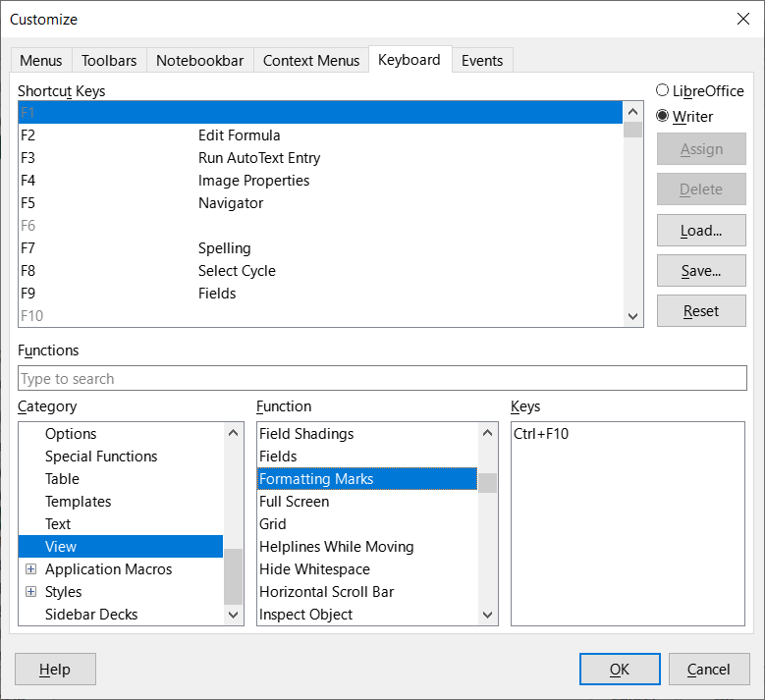Open the Toolbars tab
Image resolution: width=765 pixels, height=700 pixels.
coord(109,61)
